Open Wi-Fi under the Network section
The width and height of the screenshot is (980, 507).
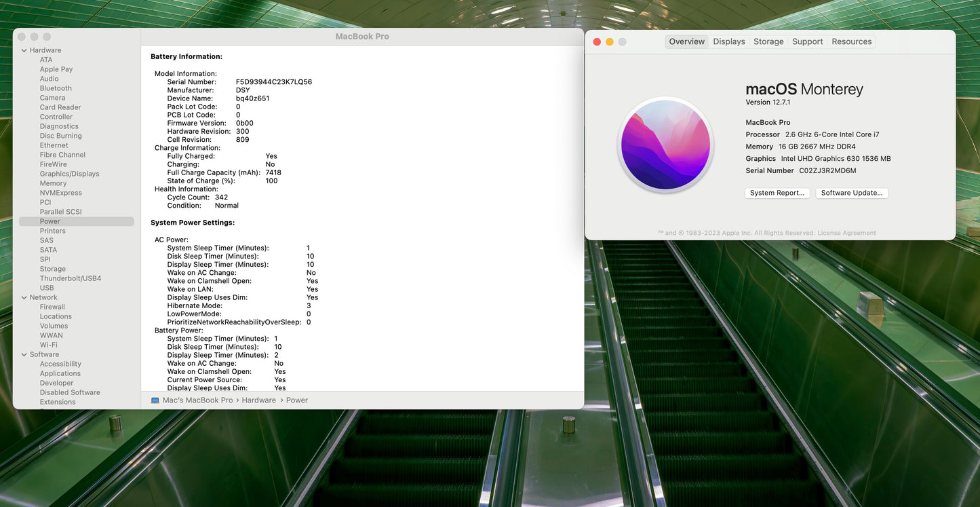pyautogui.click(x=48, y=345)
